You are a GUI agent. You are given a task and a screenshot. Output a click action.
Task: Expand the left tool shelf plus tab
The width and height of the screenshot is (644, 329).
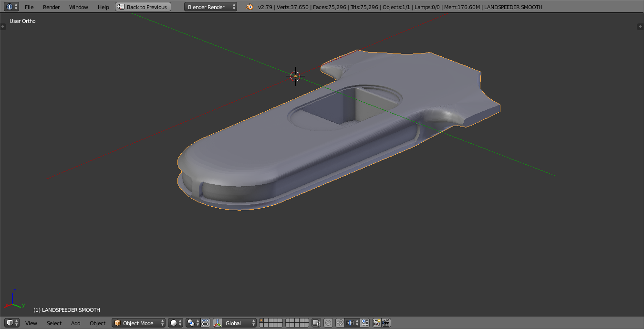point(3,27)
